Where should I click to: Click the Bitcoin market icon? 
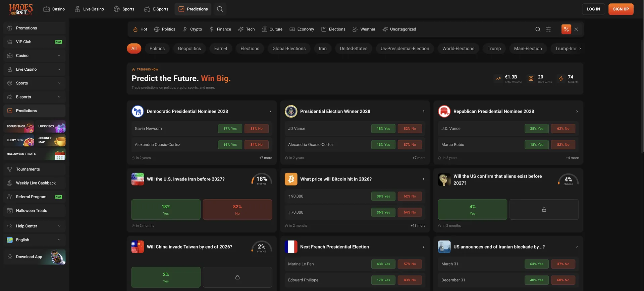point(291,179)
